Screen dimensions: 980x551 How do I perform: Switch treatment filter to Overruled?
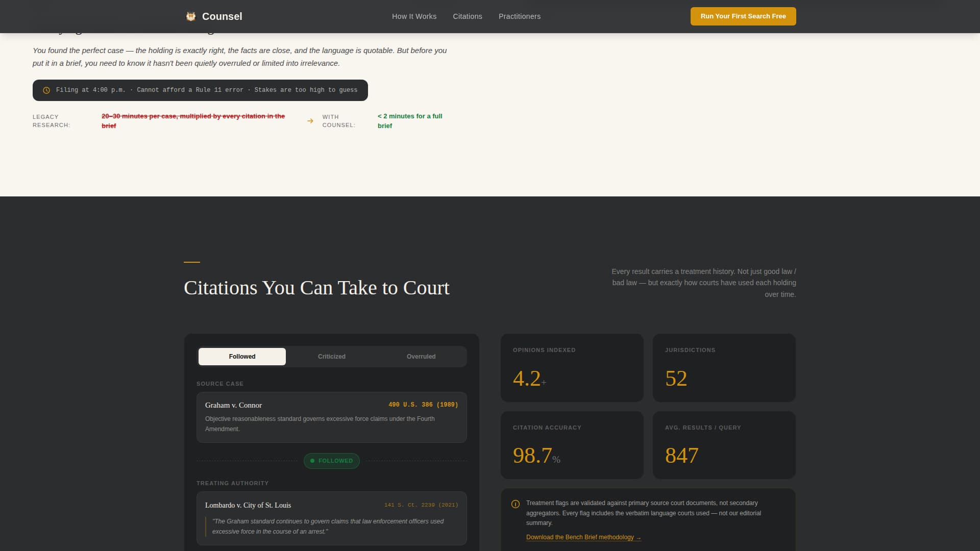pos(421,356)
